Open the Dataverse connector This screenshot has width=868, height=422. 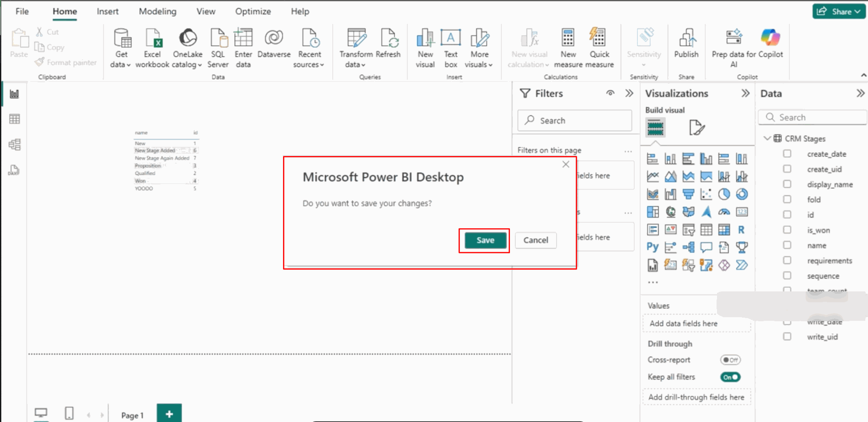(274, 43)
